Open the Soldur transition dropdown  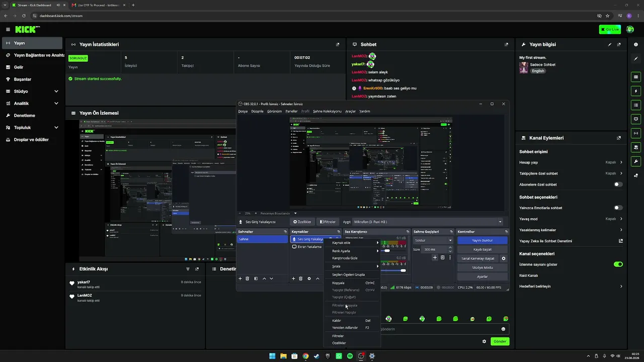click(x=433, y=240)
